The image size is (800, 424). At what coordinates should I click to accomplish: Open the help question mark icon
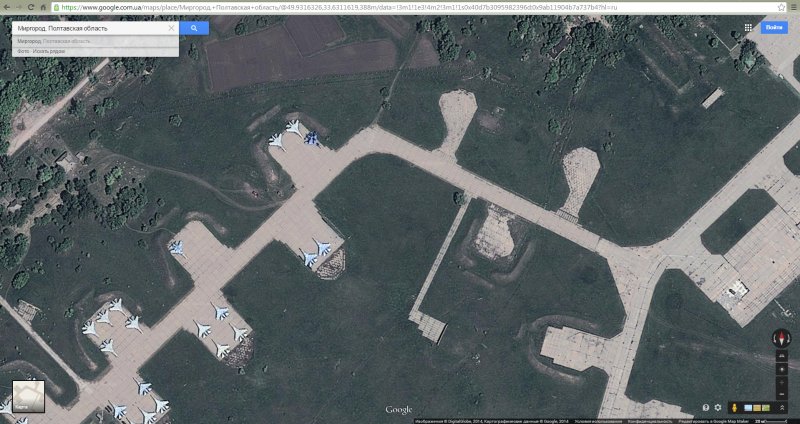pyautogui.click(x=705, y=408)
